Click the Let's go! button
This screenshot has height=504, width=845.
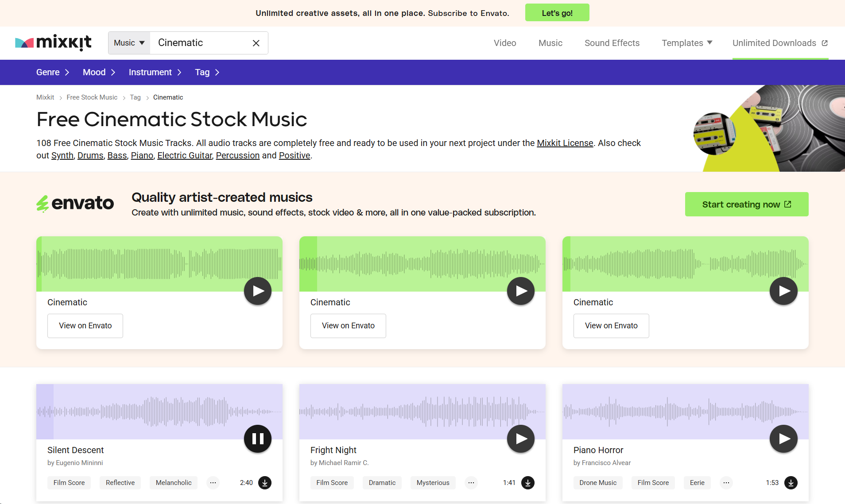(557, 12)
